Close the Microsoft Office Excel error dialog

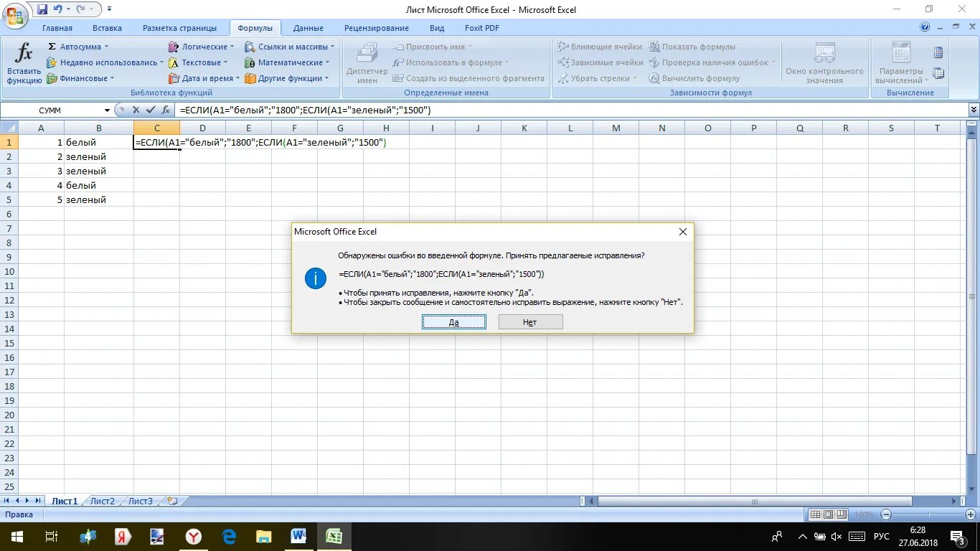pos(683,232)
